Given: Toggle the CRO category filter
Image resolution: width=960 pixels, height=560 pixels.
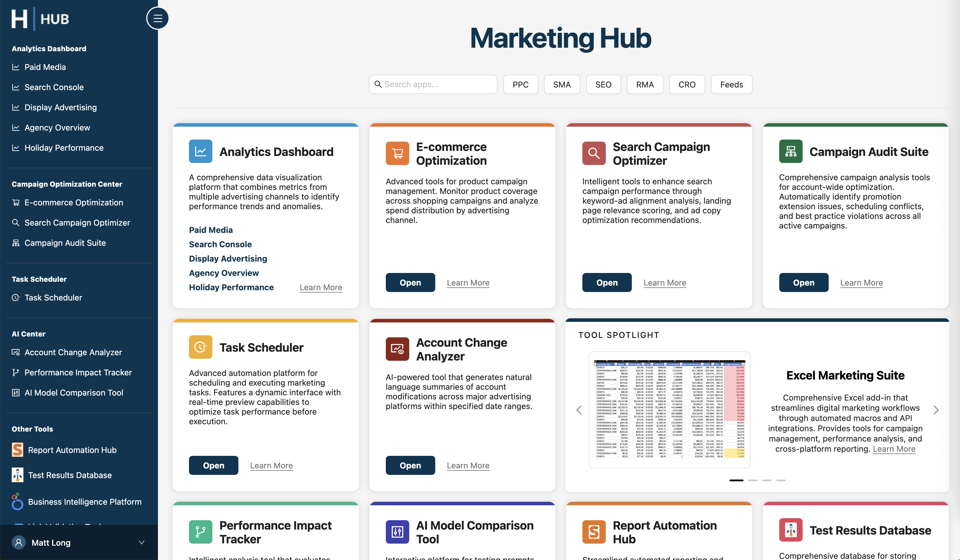Looking at the screenshot, I should [x=687, y=84].
